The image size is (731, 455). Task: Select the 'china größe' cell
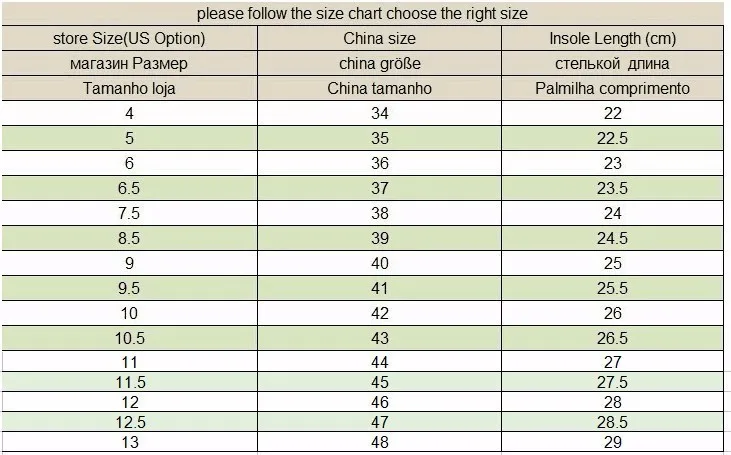tap(379, 63)
